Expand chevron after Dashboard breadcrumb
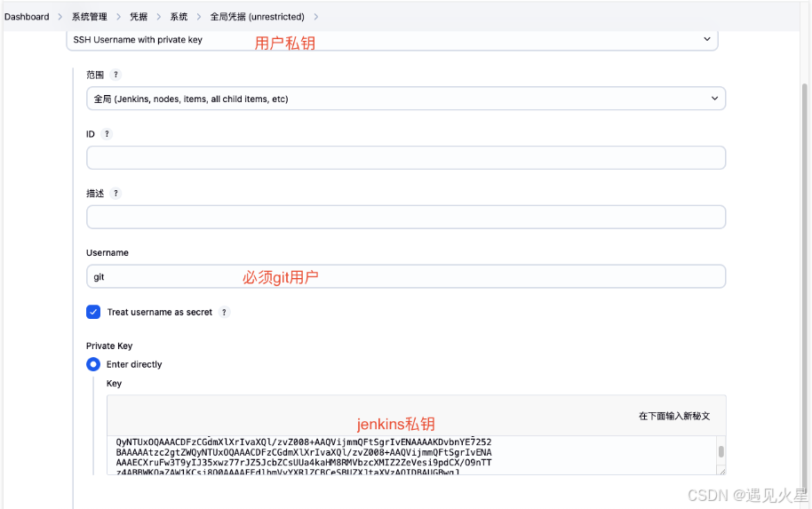The image size is (812, 509). tap(60, 17)
